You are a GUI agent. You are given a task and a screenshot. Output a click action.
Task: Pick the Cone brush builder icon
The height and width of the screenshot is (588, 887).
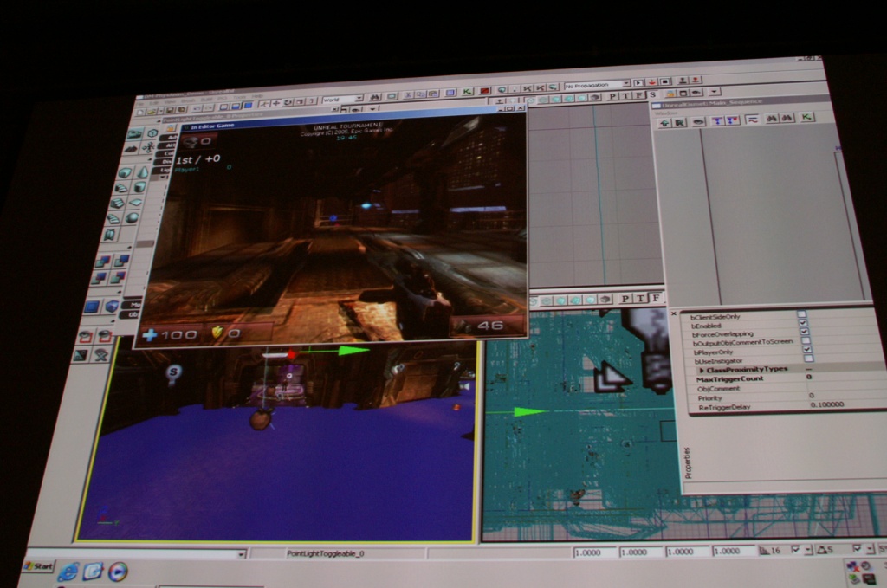[142, 172]
